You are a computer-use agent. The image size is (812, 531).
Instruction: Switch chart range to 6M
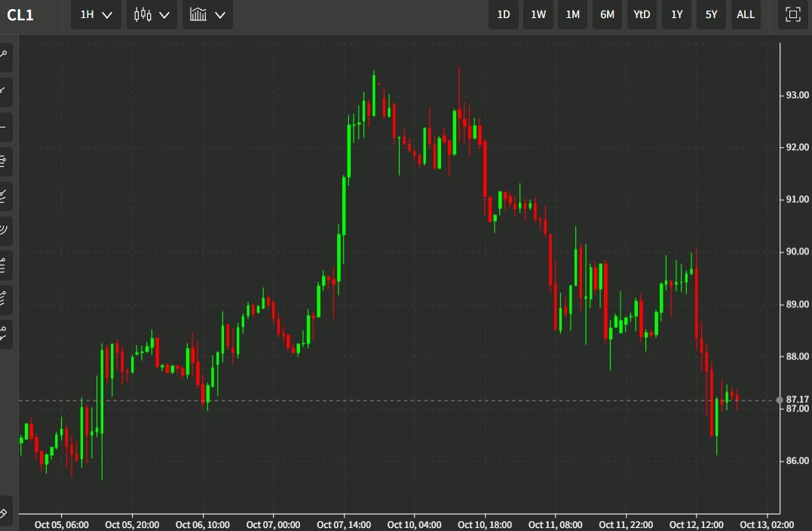click(607, 14)
